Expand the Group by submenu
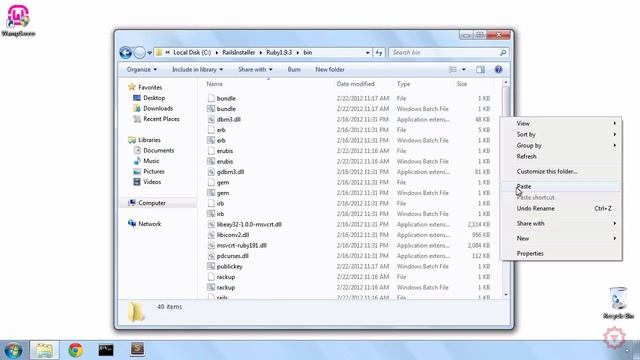The image size is (640, 360). pyautogui.click(x=561, y=145)
